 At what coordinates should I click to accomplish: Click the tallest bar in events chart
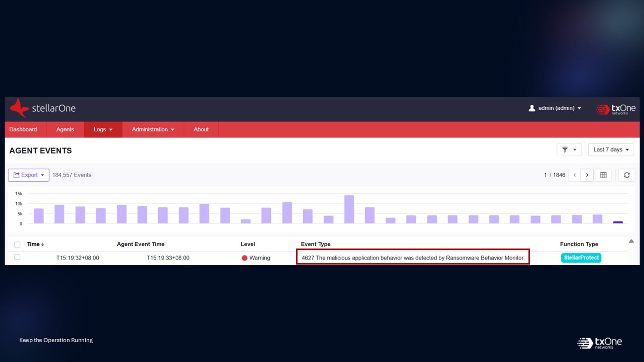tap(349, 209)
